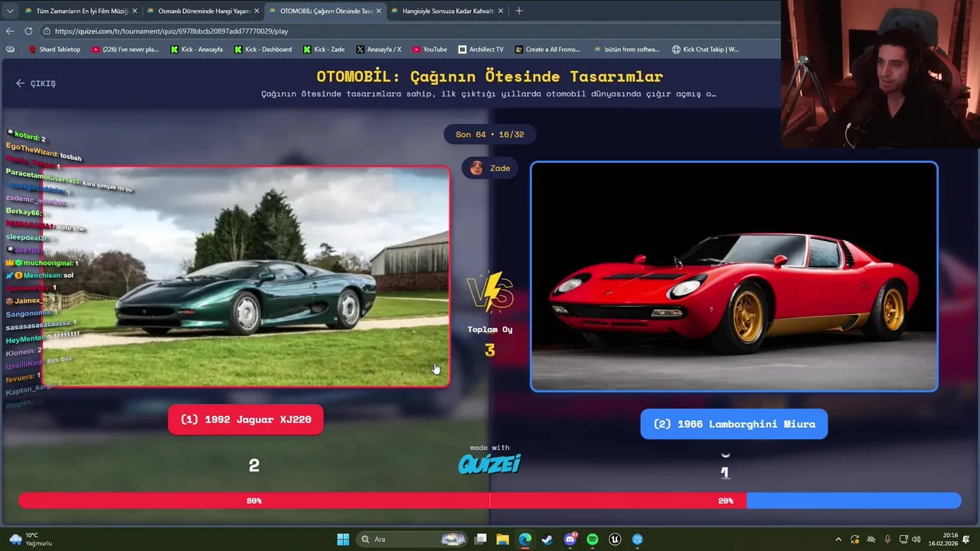Vote for the (1) 1992 Jaguar XJ220 button
The width and height of the screenshot is (980, 551).
245,419
